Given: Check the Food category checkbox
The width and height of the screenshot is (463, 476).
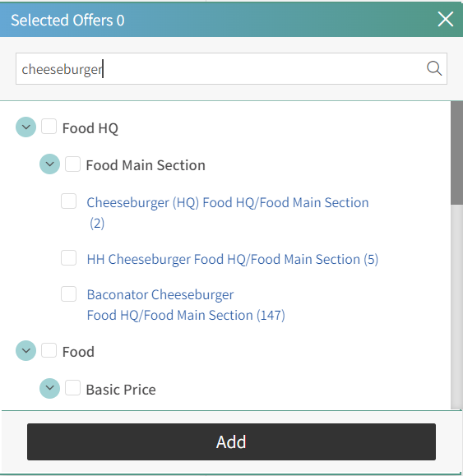Looking at the screenshot, I should [x=49, y=350].
